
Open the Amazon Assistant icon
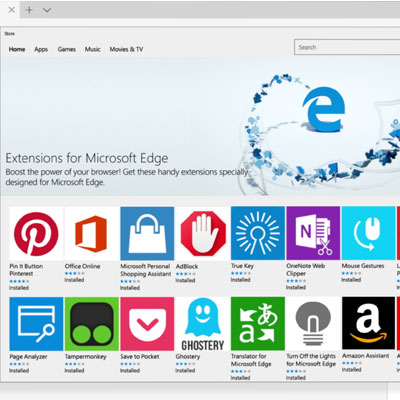pyautogui.click(x=368, y=323)
